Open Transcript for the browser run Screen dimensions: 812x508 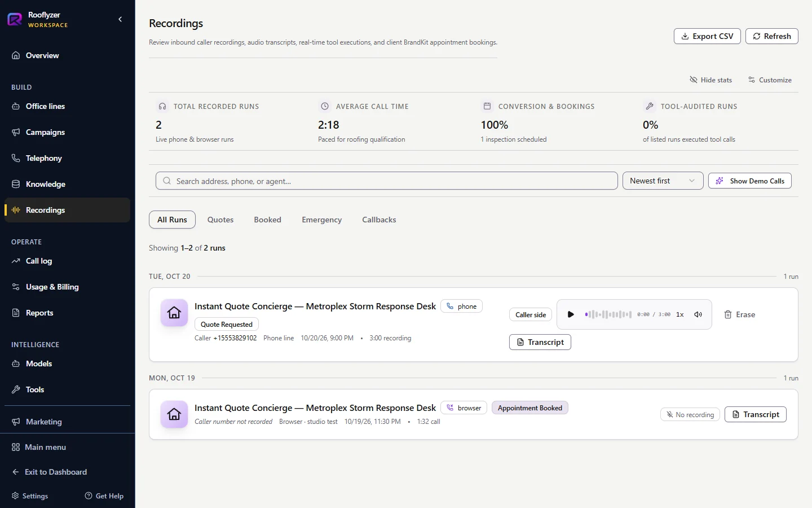tap(756, 414)
